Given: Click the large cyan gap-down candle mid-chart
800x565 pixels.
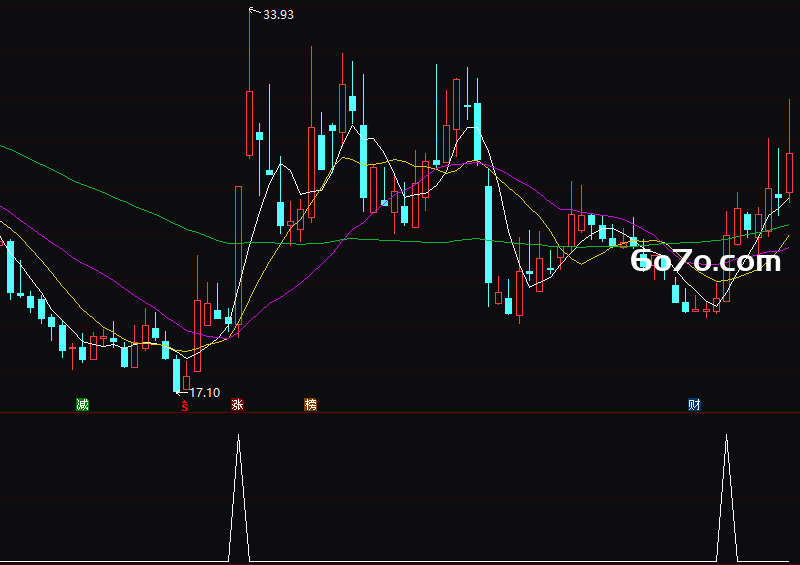Looking at the screenshot, I should tap(488, 234).
